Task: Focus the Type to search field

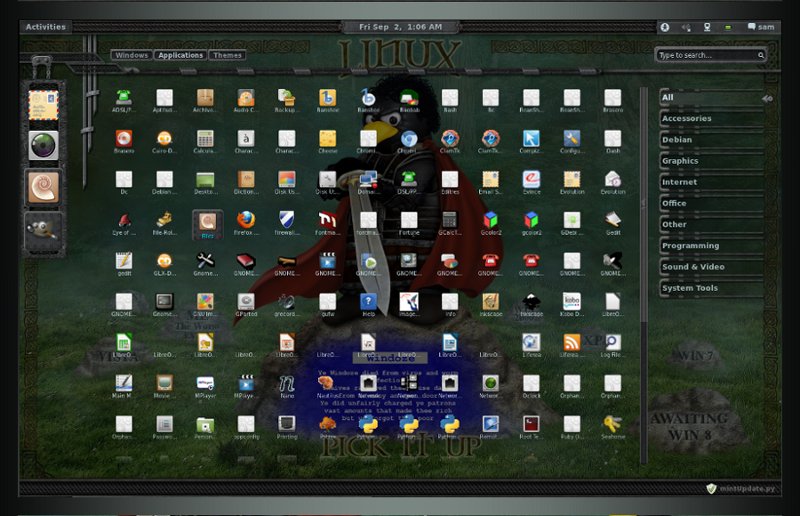Action: coord(710,55)
